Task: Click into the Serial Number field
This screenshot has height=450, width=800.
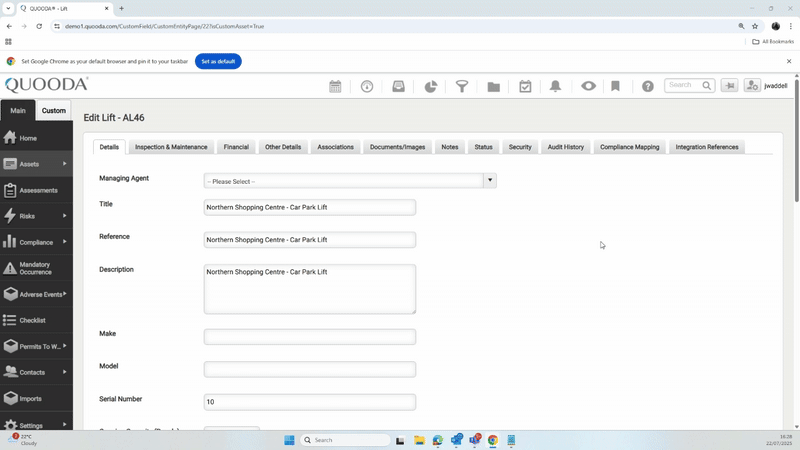Action: click(310, 402)
